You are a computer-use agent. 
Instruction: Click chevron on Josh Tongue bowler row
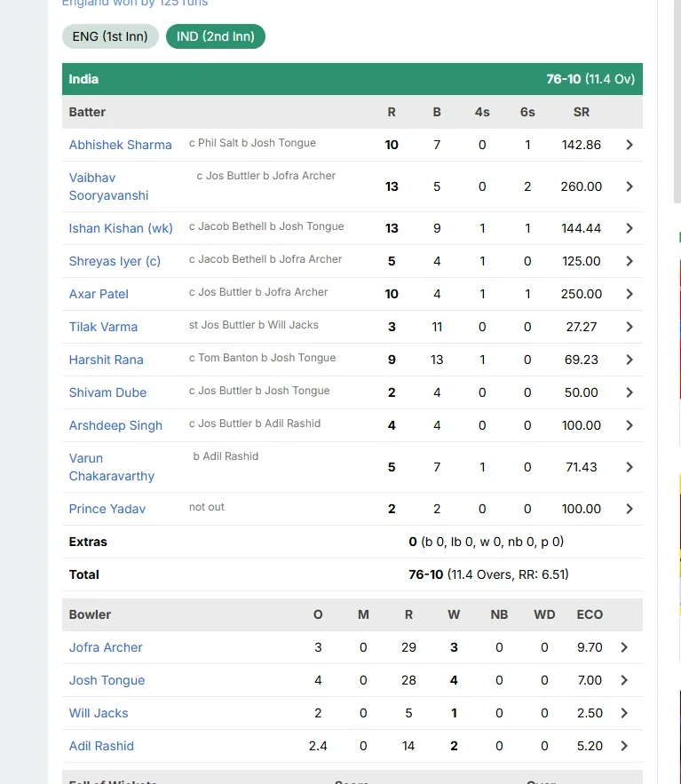coord(624,680)
